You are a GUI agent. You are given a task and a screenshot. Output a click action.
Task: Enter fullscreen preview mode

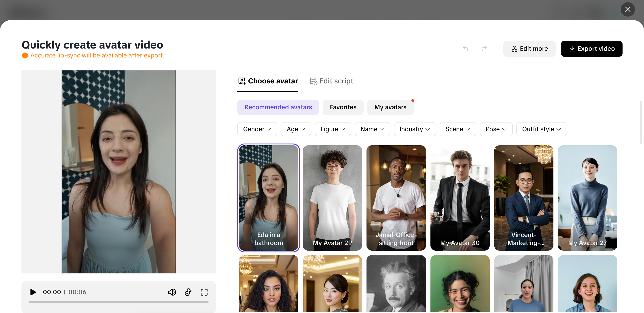tap(204, 292)
